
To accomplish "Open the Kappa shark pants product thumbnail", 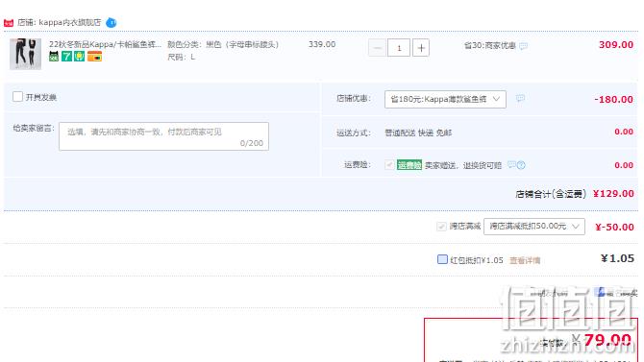I will coord(25,54).
